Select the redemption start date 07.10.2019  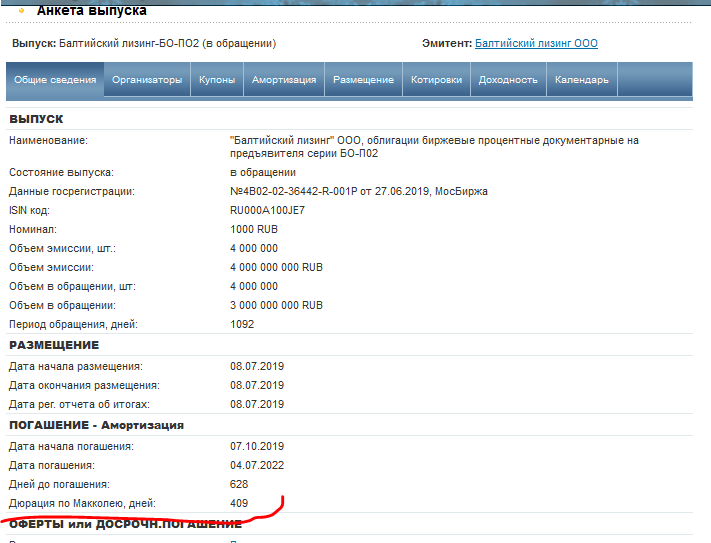click(257, 446)
